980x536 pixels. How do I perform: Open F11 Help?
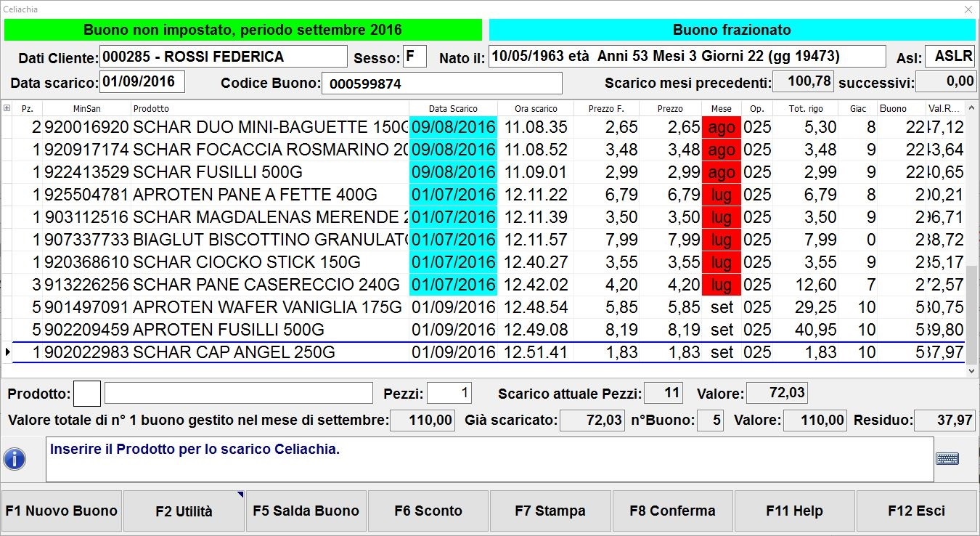click(794, 511)
